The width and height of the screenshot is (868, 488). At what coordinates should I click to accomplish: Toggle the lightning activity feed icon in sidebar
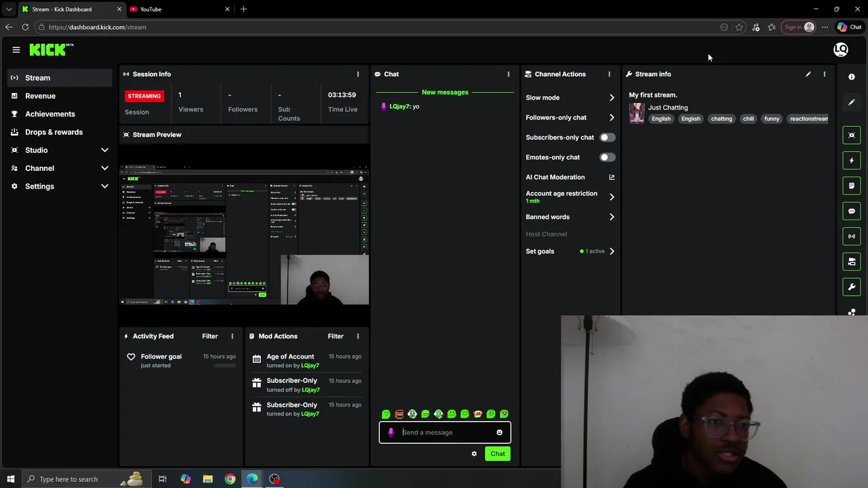852,161
